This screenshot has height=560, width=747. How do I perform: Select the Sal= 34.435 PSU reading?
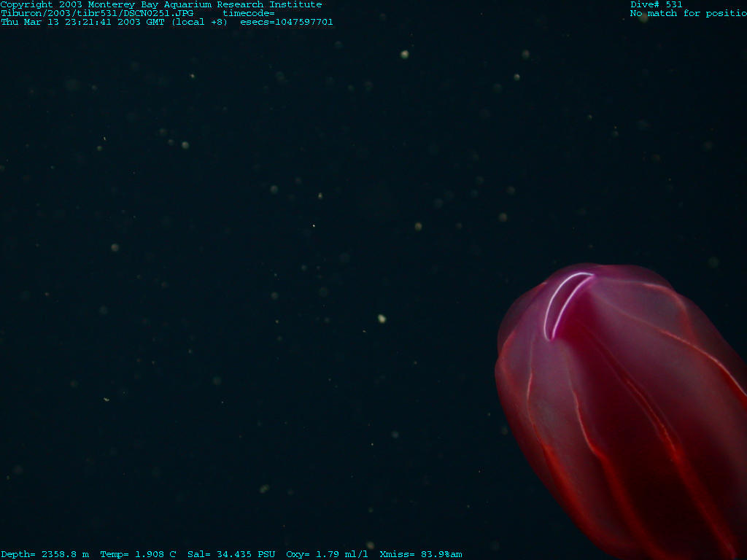point(231,554)
